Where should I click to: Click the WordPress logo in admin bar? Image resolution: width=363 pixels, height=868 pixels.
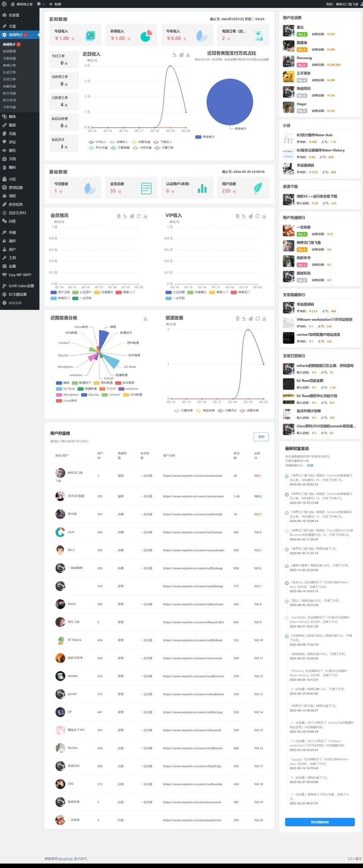[4, 4]
